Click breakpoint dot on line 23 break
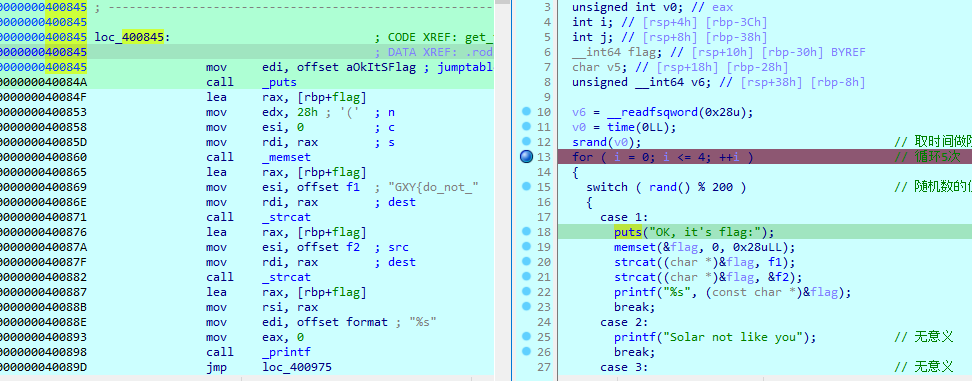 click(526, 307)
